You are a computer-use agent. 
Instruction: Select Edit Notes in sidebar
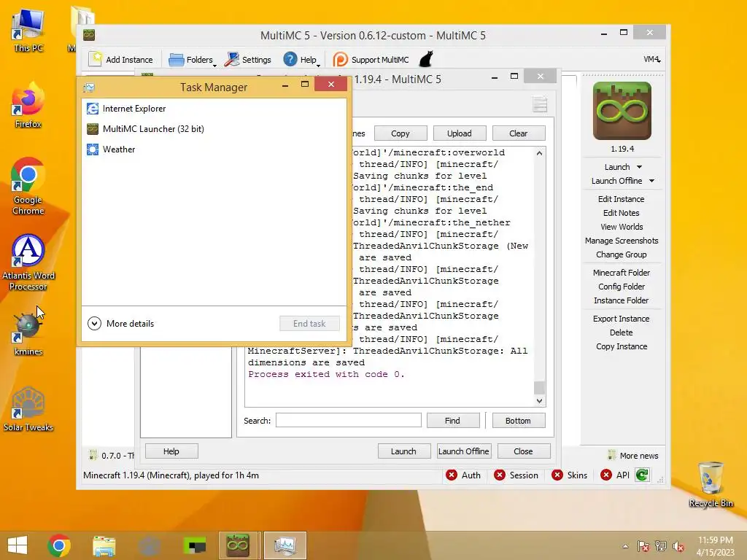coord(622,213)
